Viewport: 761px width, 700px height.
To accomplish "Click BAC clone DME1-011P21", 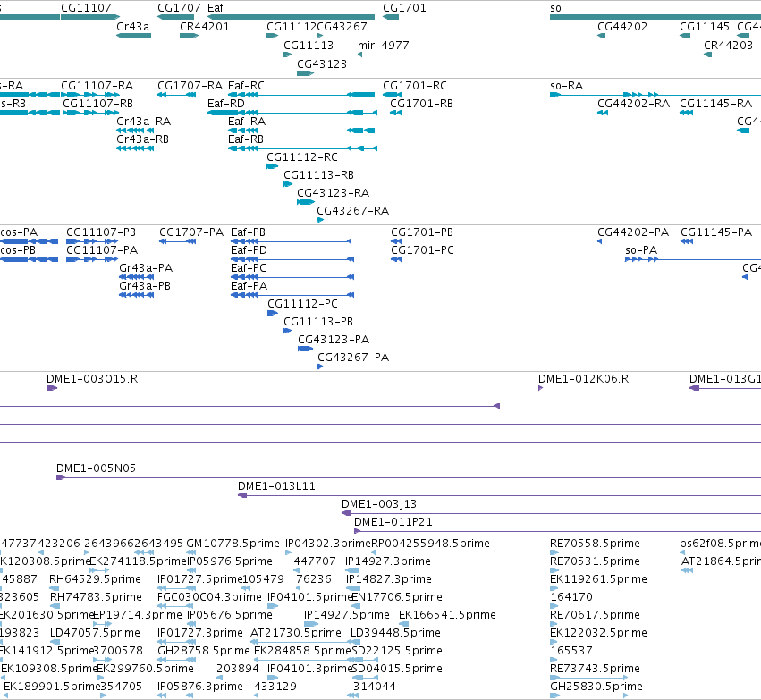I will (393, 522).
